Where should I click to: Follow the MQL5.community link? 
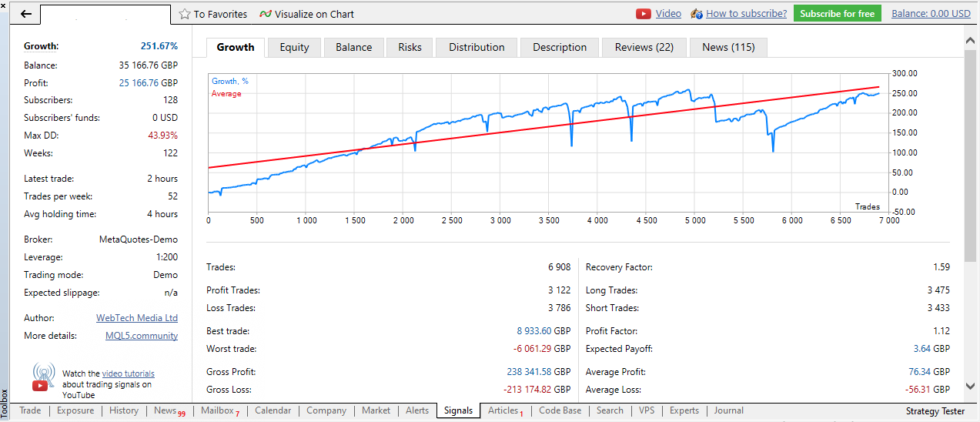point(142,336)
